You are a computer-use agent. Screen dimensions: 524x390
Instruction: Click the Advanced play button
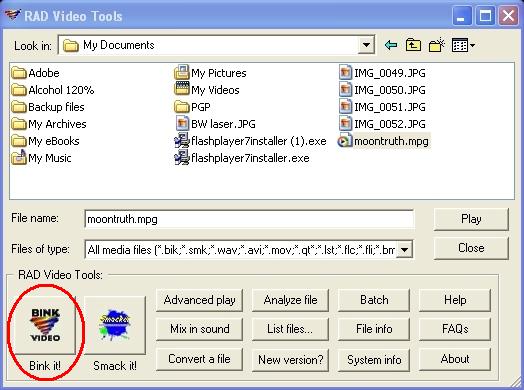tap(200, 300)
